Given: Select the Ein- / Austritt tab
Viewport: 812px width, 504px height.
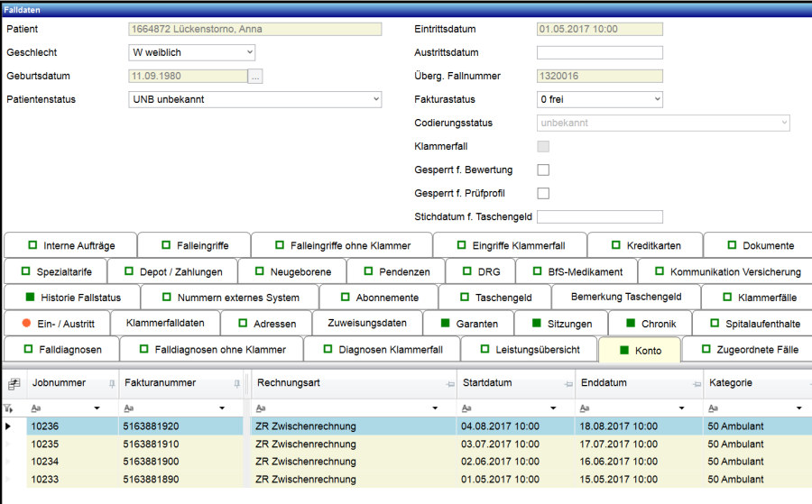Looking at the screenshot, I should tap(57, 323).
